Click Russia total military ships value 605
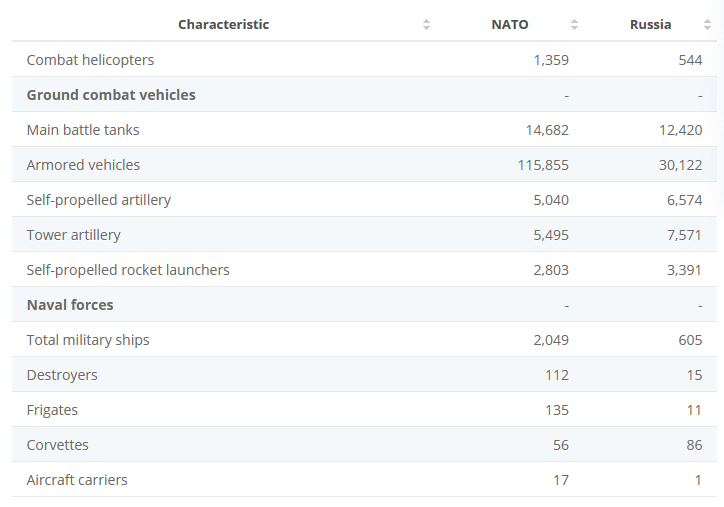The image size is (724, 507). [690, 340]
